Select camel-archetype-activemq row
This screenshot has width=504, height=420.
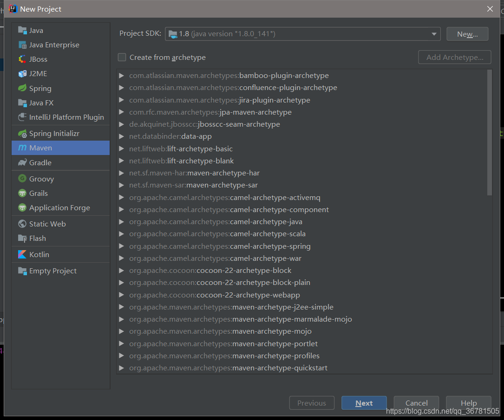pos(304,198)
